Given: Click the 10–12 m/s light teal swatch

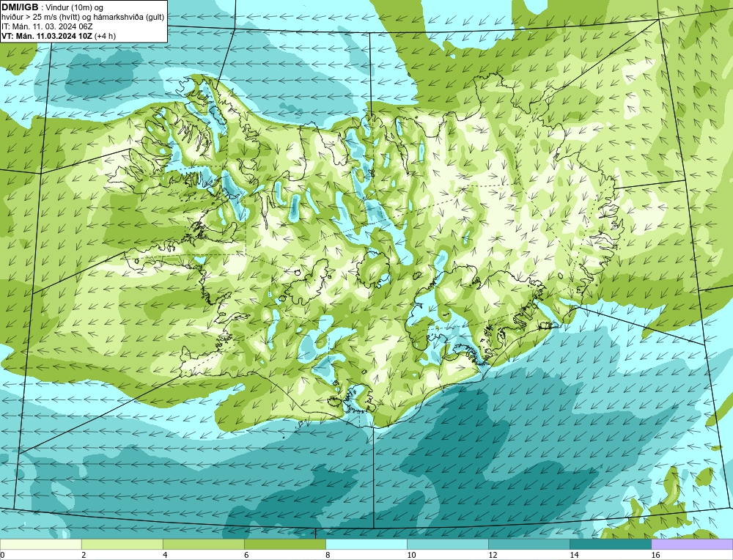Looking at the screenshot, I should (x=447, y=544).
